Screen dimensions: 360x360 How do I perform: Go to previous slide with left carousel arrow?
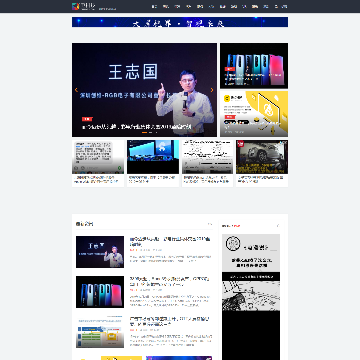point(76,90)
